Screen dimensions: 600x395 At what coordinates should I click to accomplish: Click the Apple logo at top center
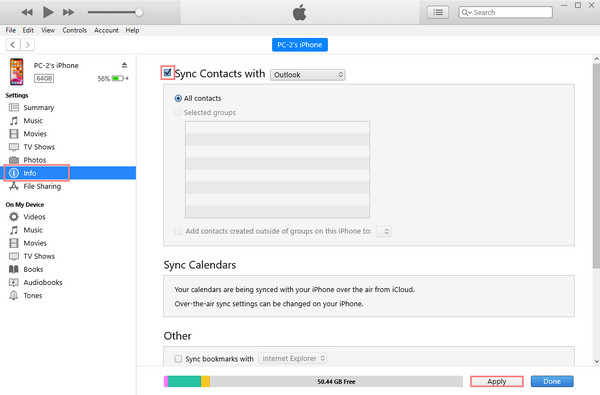[300, 12]
